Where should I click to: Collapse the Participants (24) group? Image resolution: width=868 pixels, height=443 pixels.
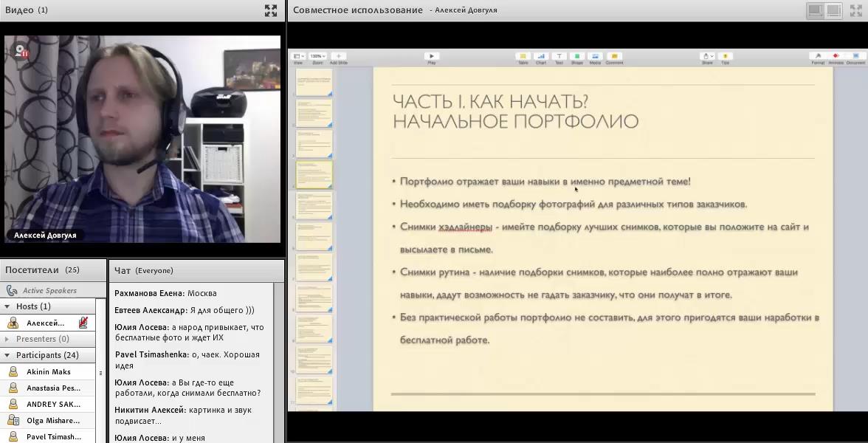coord(7,355)
